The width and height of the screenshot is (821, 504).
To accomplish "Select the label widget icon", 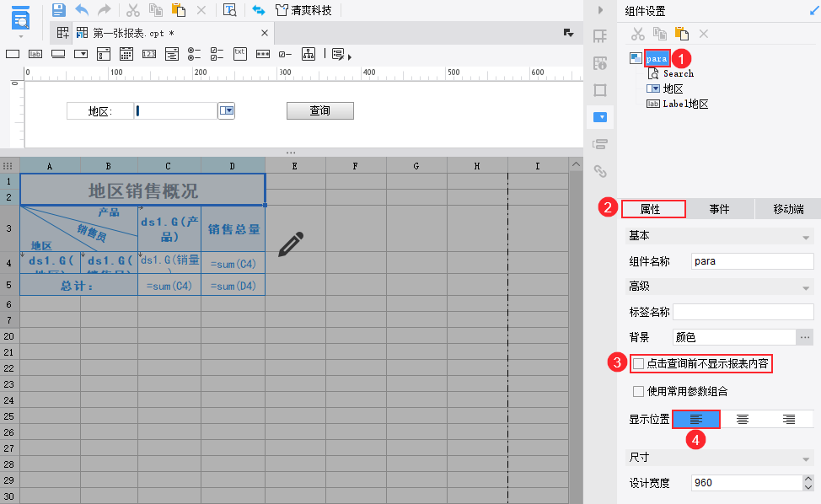I will coord(35,54).
